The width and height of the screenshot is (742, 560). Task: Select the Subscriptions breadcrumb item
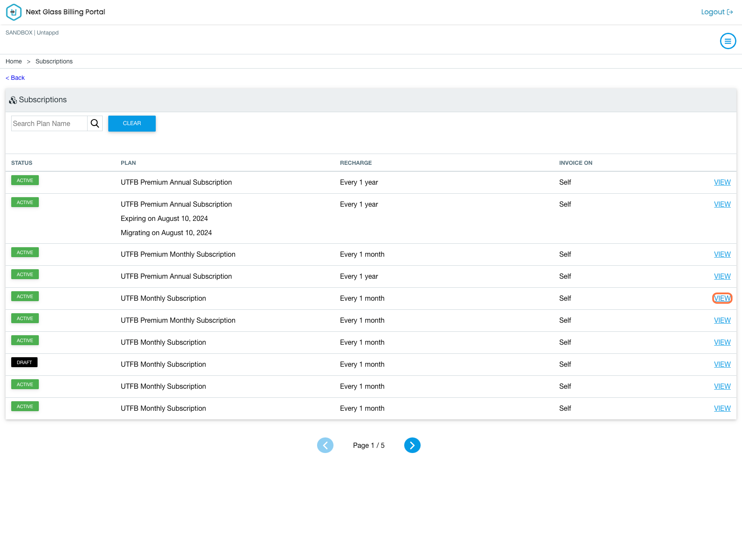tap(54, 61)
